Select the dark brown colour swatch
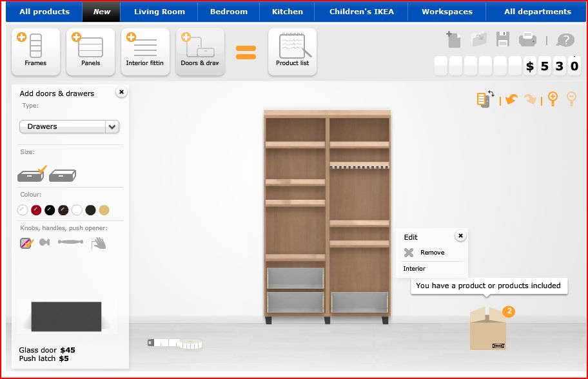The height and width of the screenshot is (379, 588). click(63, 210)
